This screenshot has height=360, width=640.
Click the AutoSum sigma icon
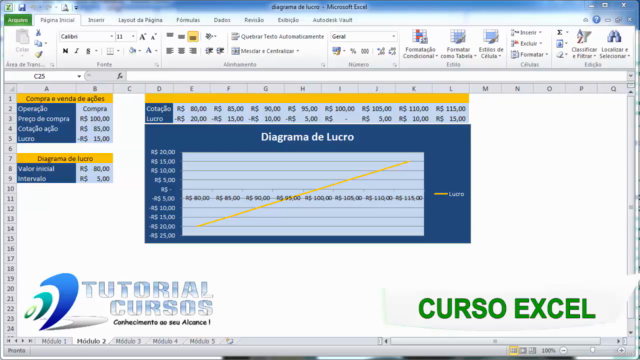[560, 32]
